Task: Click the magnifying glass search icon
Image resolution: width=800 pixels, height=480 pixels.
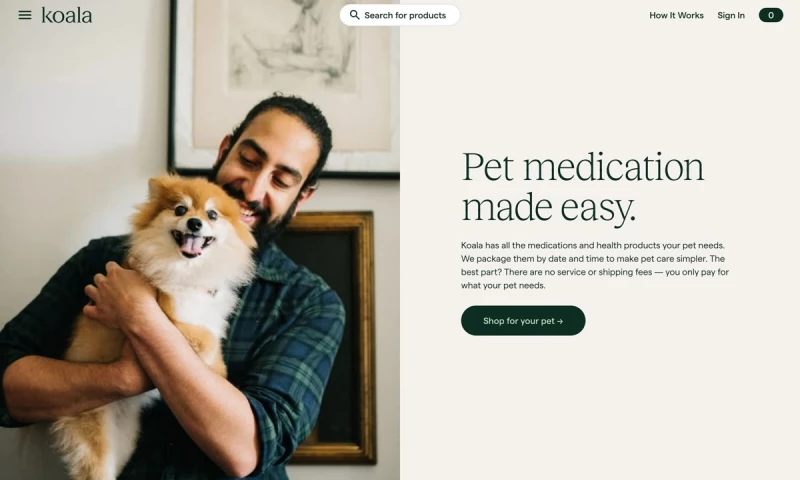Action: (x=354, y=15)
